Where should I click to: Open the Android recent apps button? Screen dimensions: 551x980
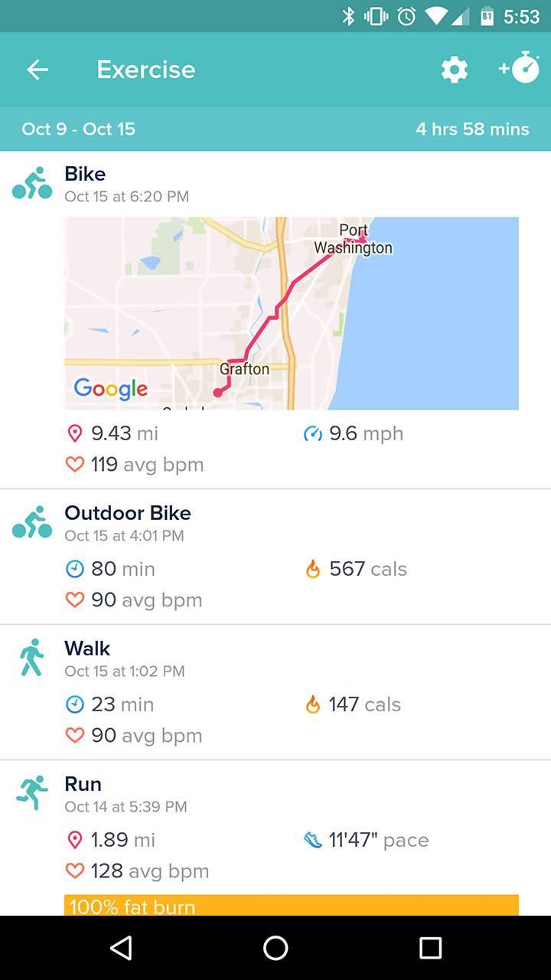tap(430, 948)
